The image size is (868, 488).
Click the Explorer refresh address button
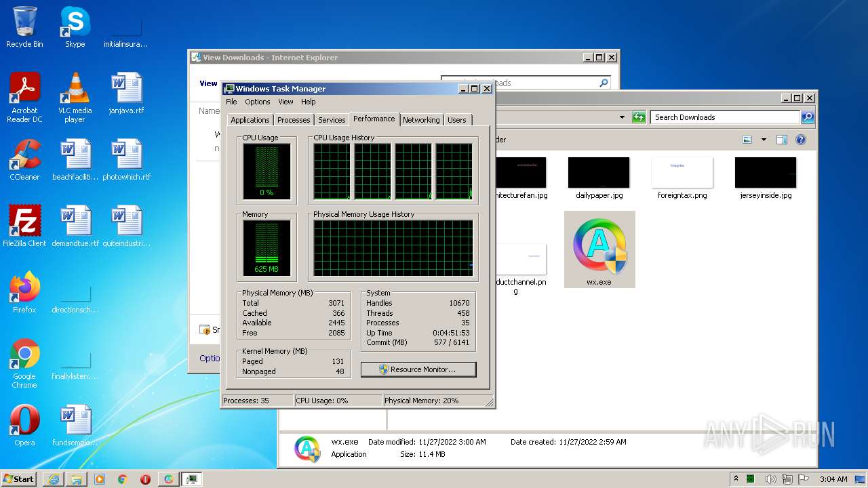pyautogui.click(x=639, y=117)
